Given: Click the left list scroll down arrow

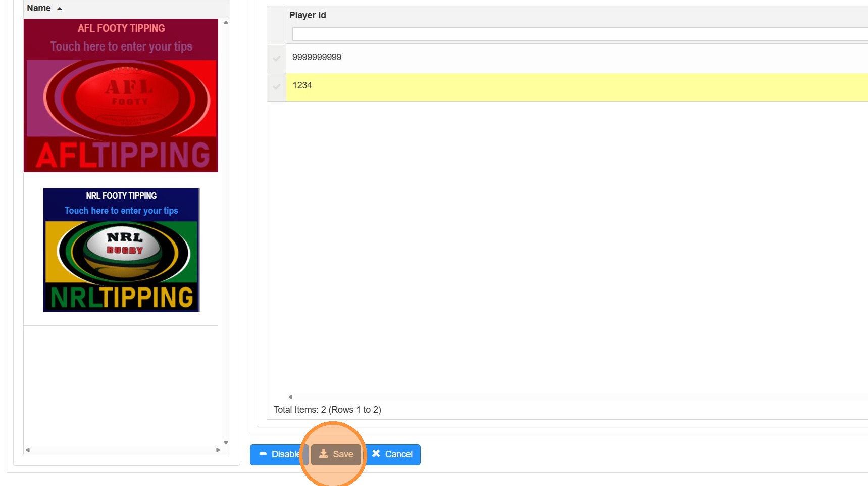Looking at the screenshot, I should point(226,442).
